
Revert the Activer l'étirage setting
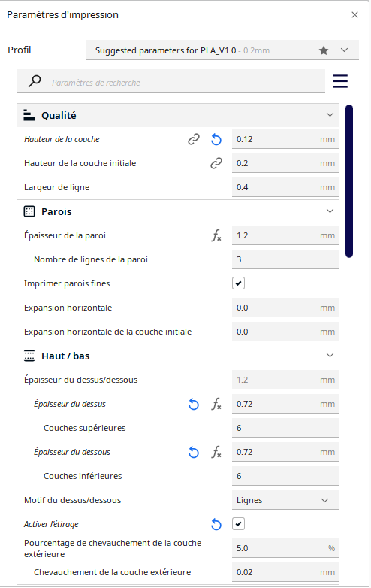(x=216, y=524)
